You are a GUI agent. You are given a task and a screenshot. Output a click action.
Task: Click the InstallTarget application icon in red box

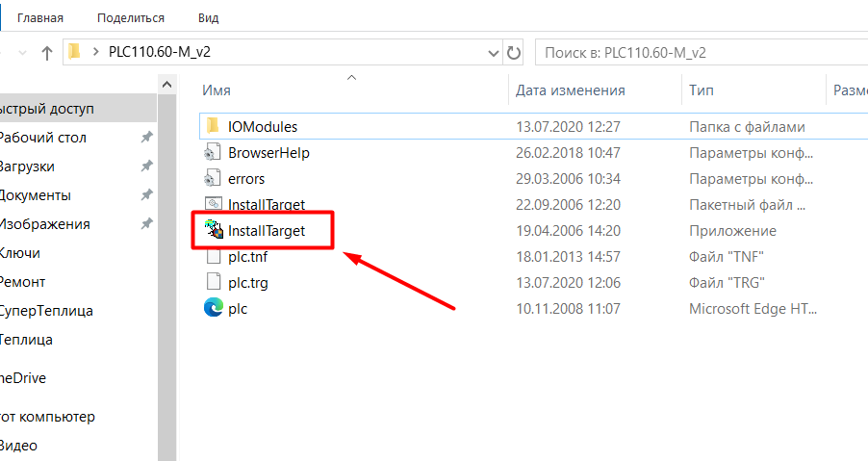(x=213, y=230)
